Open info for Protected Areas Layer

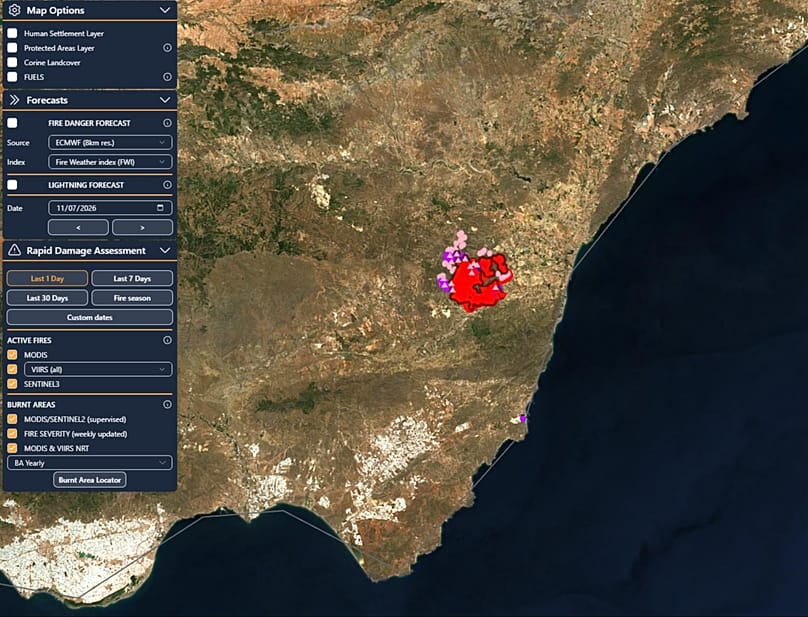(167, 48)
